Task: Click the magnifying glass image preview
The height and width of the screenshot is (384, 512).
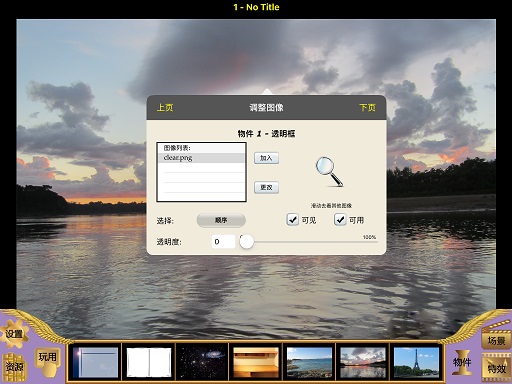Action: point(329,172)
